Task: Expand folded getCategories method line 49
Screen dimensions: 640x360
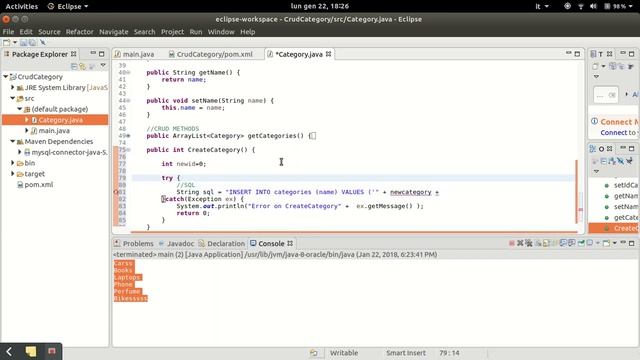Action: [128, 136]
